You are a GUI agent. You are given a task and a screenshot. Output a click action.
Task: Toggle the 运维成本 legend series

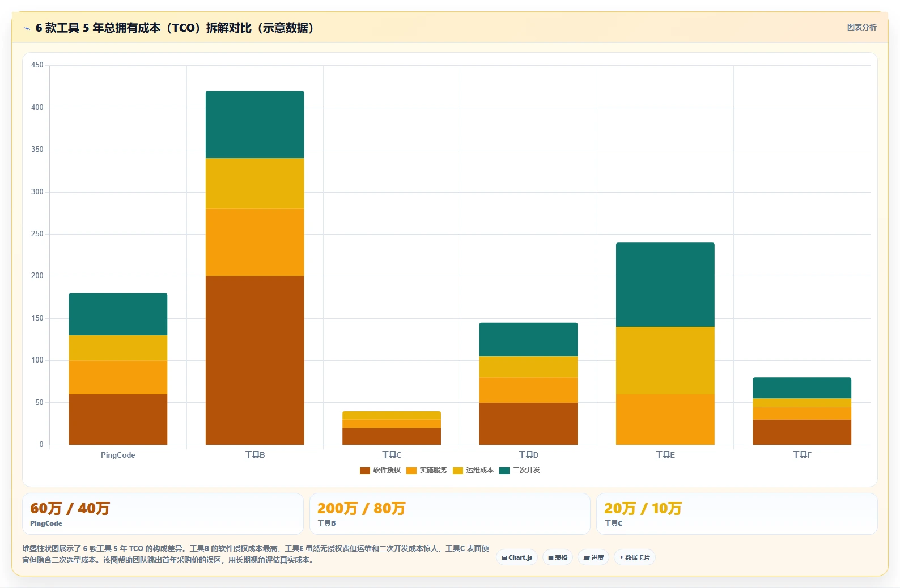[473, 470]
